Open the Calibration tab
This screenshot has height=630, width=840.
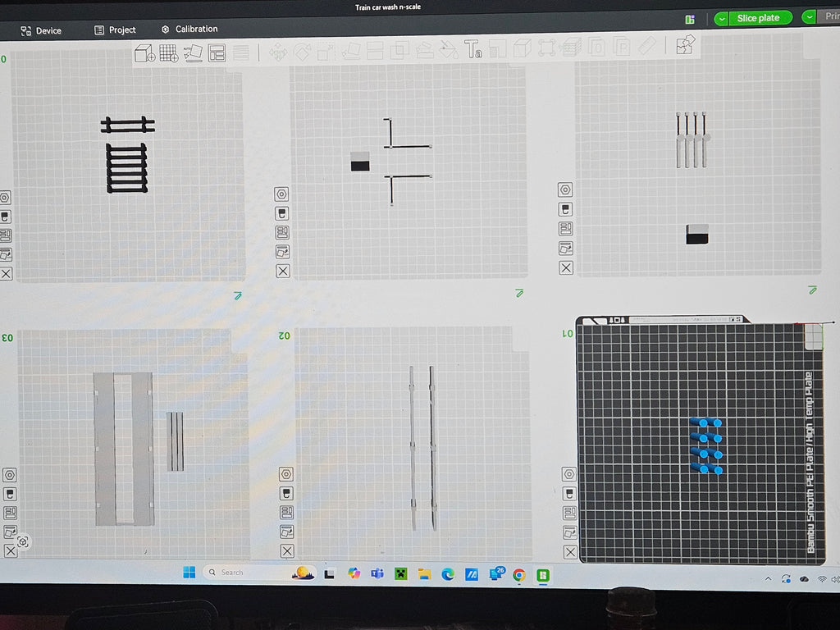click(189, 29)
